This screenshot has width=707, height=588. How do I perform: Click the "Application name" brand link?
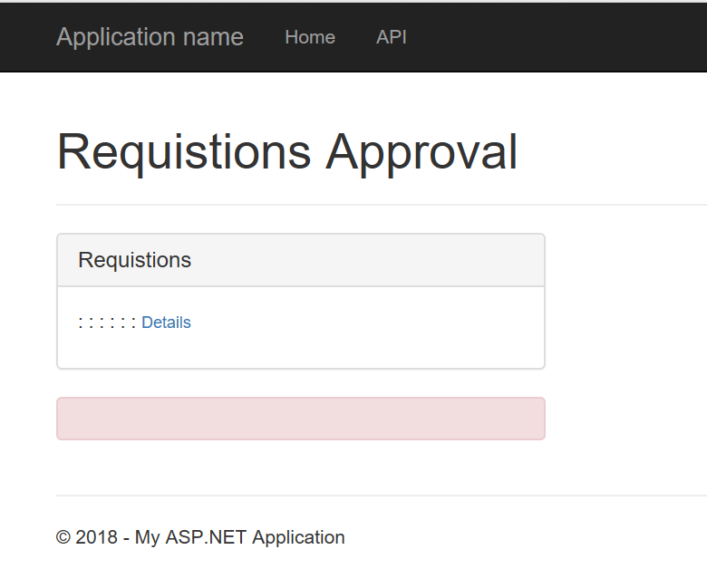pos(150,37)
